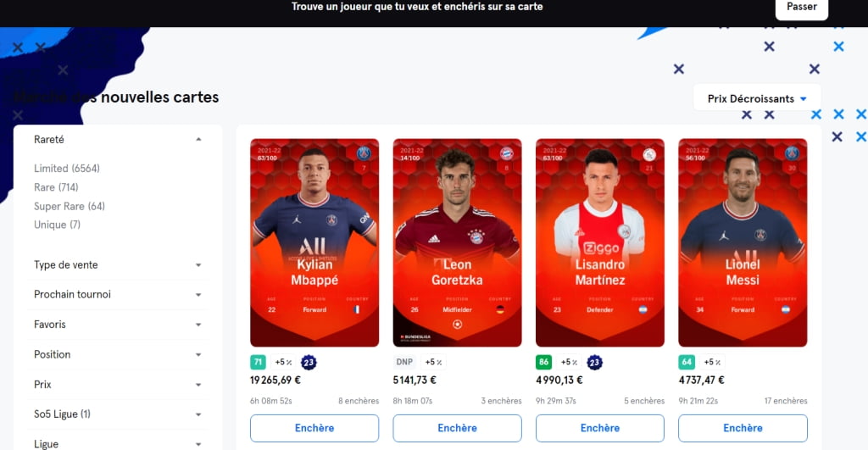Screen dimensions: 868x450
Task: Click the green 86 score badge
Action: tap(543, 362)
